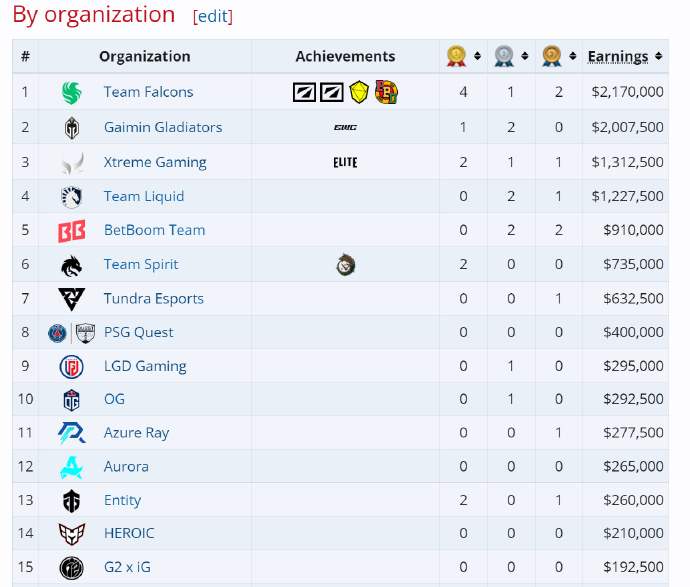
Task: Sort table by silver medal column
Action: click(525, 56)
